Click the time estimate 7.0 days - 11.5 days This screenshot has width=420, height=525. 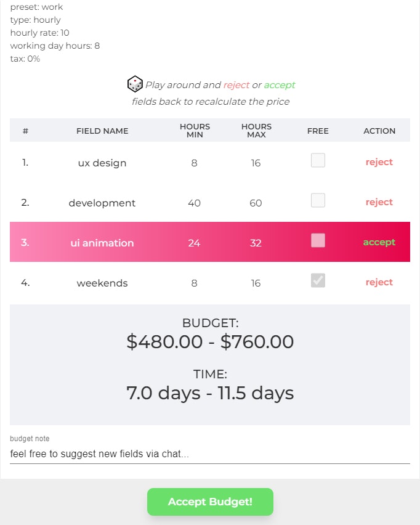pyautogui.click(x=210, y=393)
